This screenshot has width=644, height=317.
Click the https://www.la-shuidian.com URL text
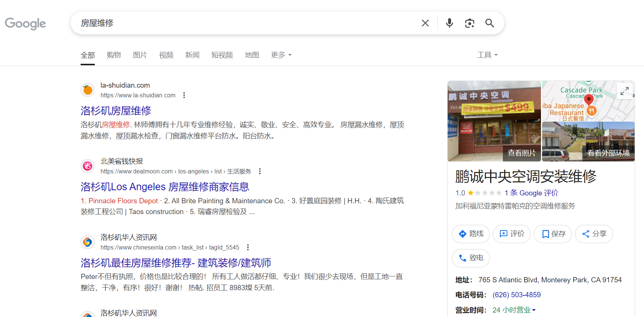(138, 95)
